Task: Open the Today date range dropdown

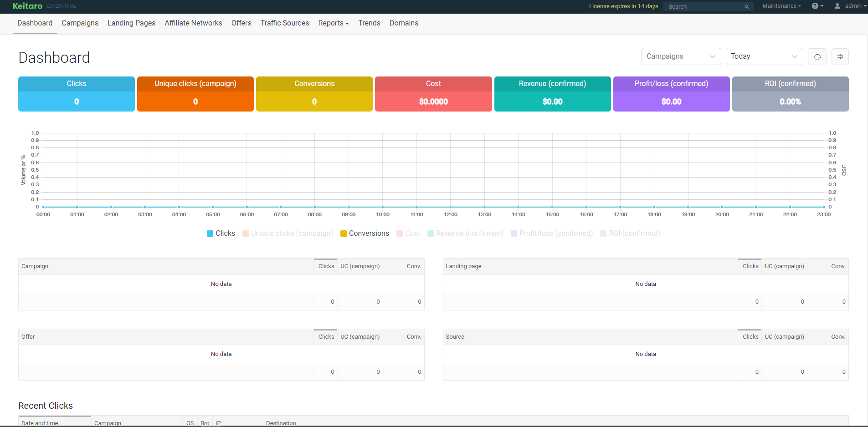Action: click(x=764, y=56)
